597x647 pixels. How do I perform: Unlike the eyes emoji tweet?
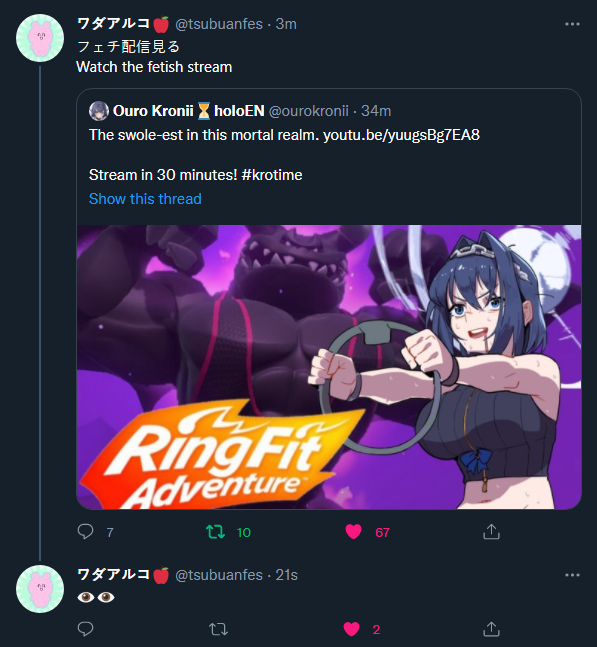(x=352, y=629)
